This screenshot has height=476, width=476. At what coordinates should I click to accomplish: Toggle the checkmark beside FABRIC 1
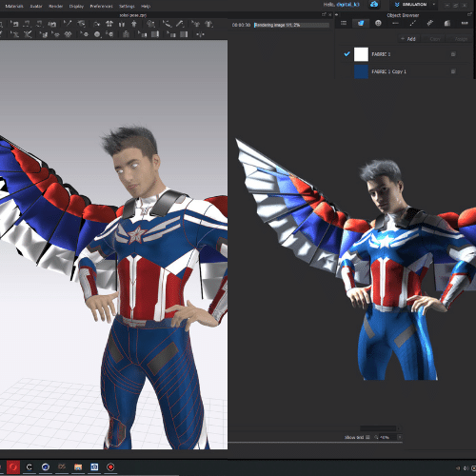click(347, 54)
